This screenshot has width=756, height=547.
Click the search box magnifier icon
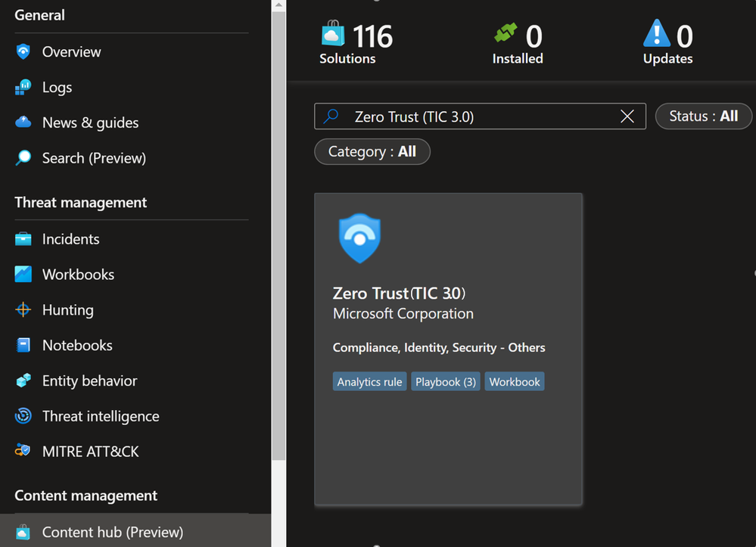click(331, 117)
